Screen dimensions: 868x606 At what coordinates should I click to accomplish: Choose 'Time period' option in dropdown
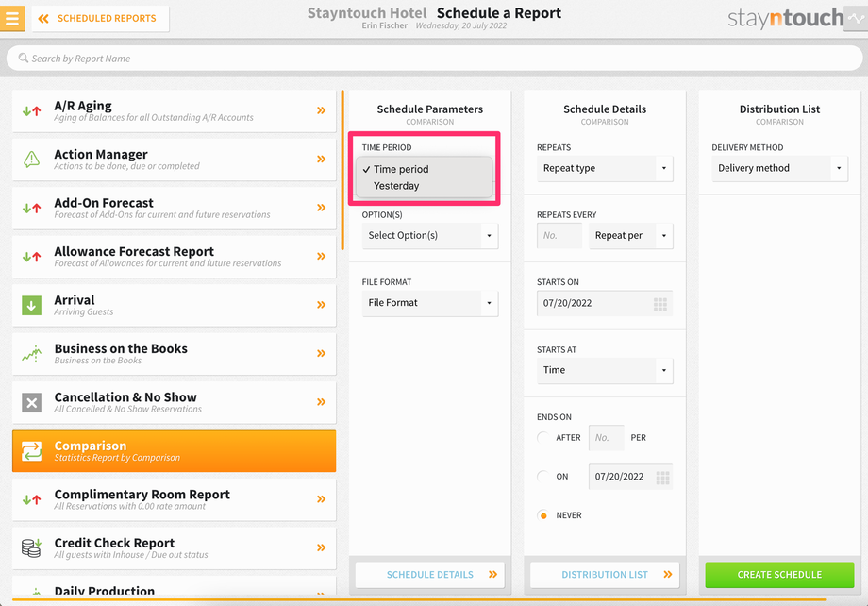424,169
